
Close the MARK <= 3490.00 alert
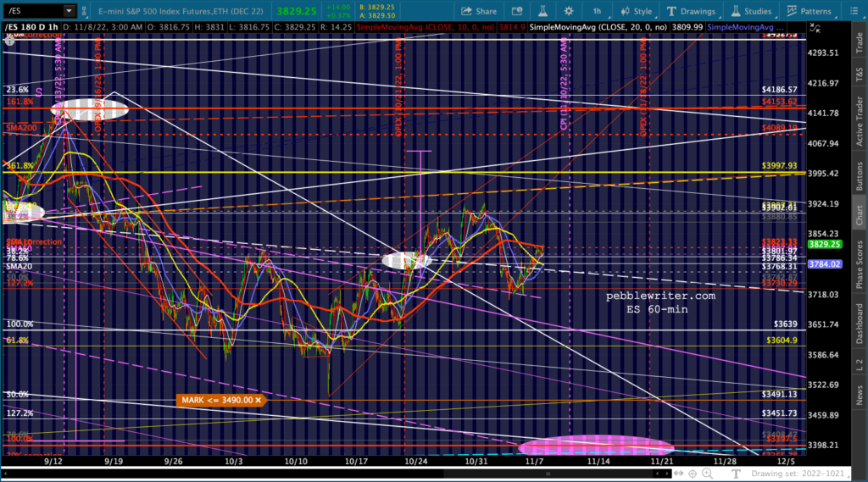tap(258, 400)
